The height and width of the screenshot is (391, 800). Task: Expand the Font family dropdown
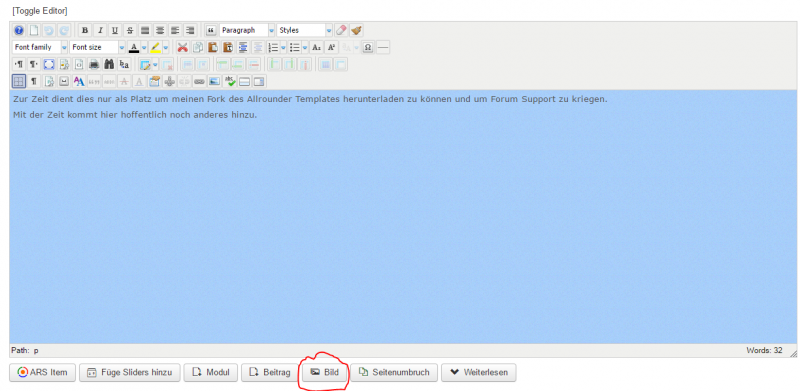pyautogui.click(x=40, y=47)
